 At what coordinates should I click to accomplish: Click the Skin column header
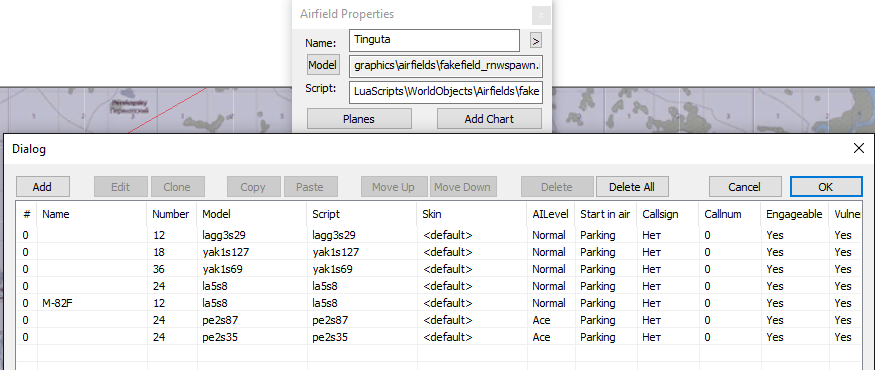click(472, 214)
